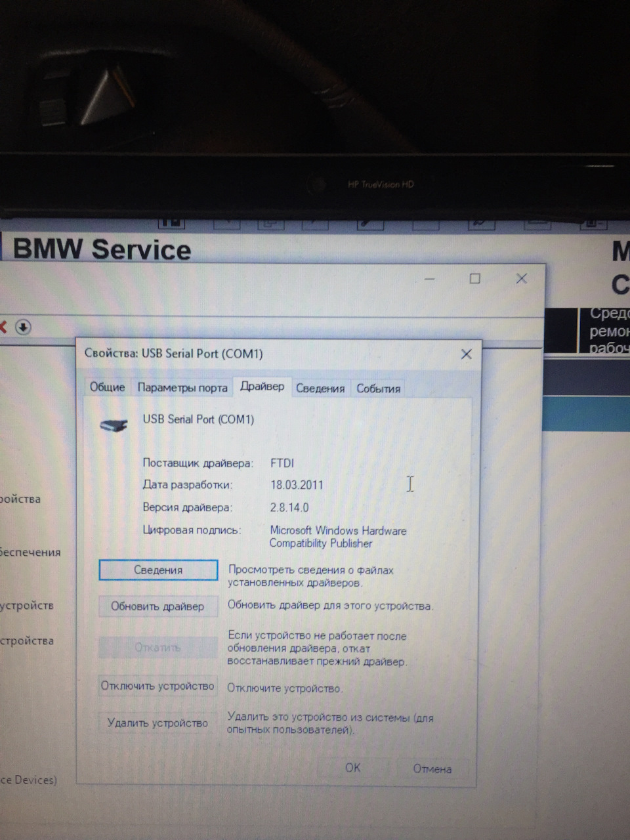Open the Сведения tab
The image size is (630, 840).
[320, 388]
